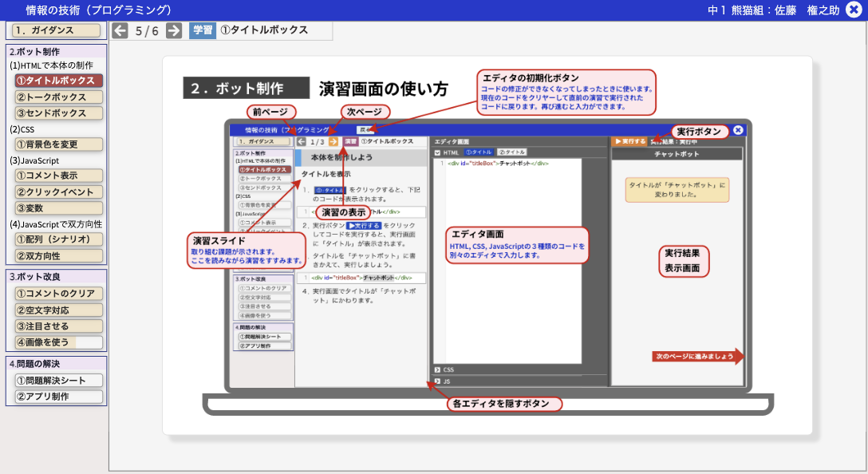The height and width of the screenshot is (474, 868).
Task: Click the 学習 mode badge
Action: pyautogui.click(x=202, y=30)
